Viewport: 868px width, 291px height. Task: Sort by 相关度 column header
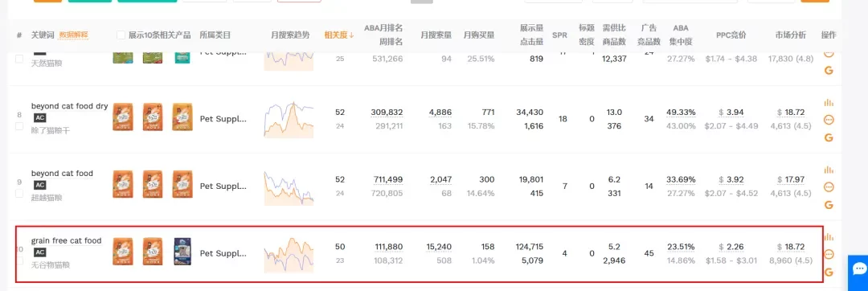tap(339, 35)
